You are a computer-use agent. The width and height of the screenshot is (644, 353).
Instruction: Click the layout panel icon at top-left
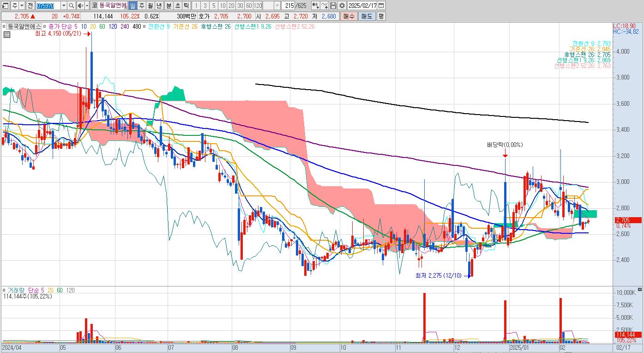coord(6,6)
